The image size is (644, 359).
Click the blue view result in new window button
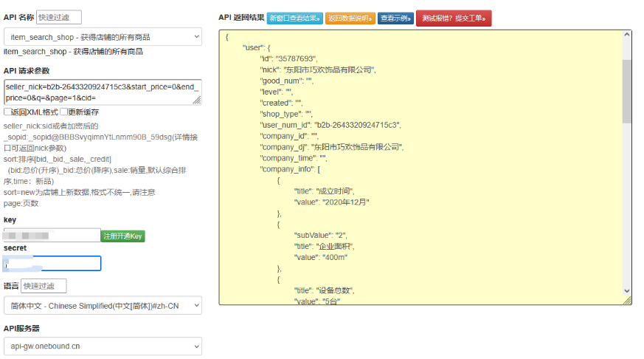(295, 18)
